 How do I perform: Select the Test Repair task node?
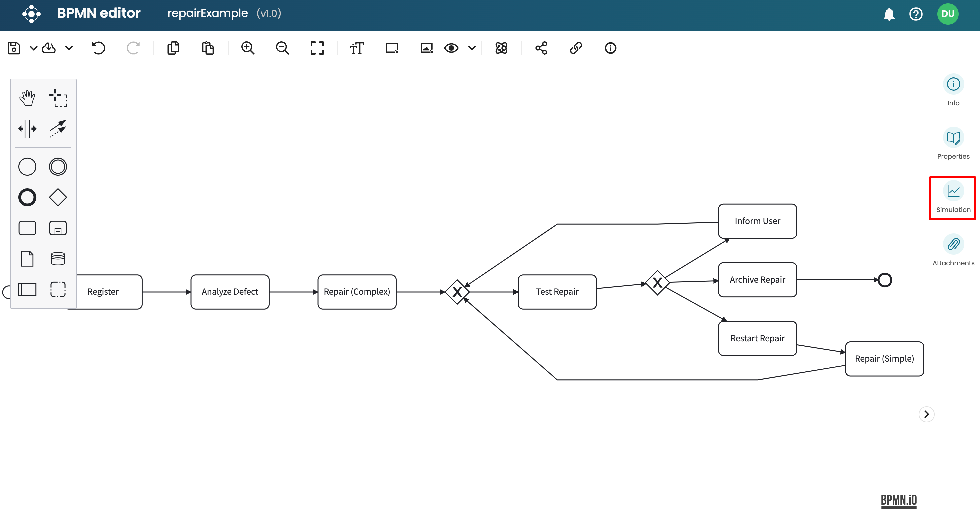[x=557, y=292]
